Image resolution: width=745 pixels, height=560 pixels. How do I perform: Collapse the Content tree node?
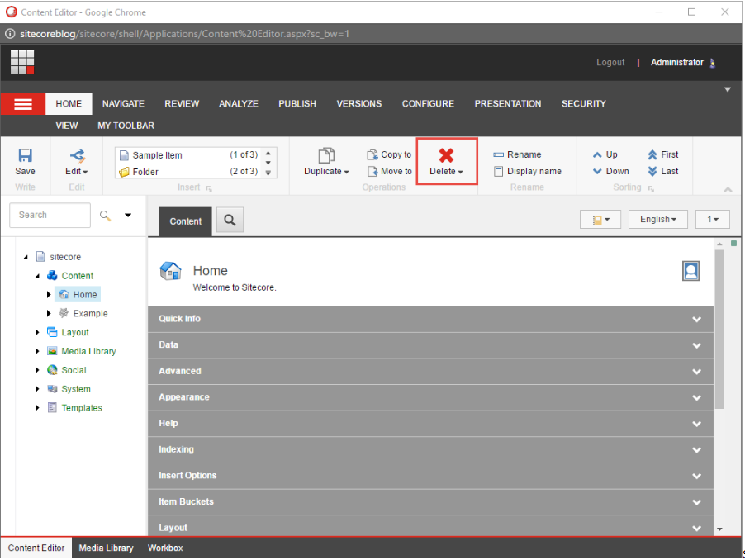click(x=37, y=276)
